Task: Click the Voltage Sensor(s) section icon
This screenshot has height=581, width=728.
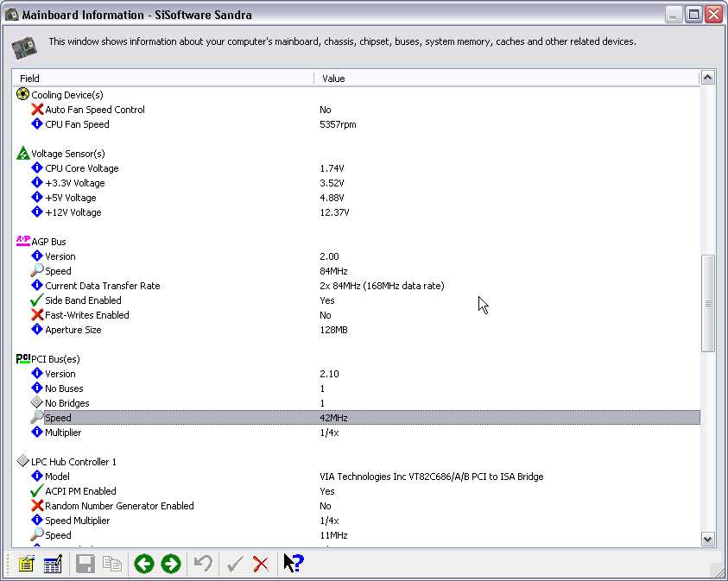Action: point(23,154)
